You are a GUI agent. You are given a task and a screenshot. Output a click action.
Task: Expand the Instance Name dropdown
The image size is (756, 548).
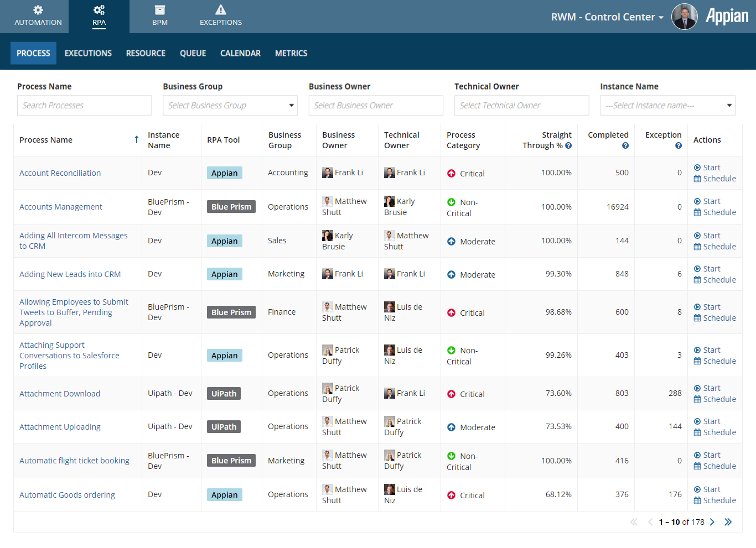(x=668, y=106)
